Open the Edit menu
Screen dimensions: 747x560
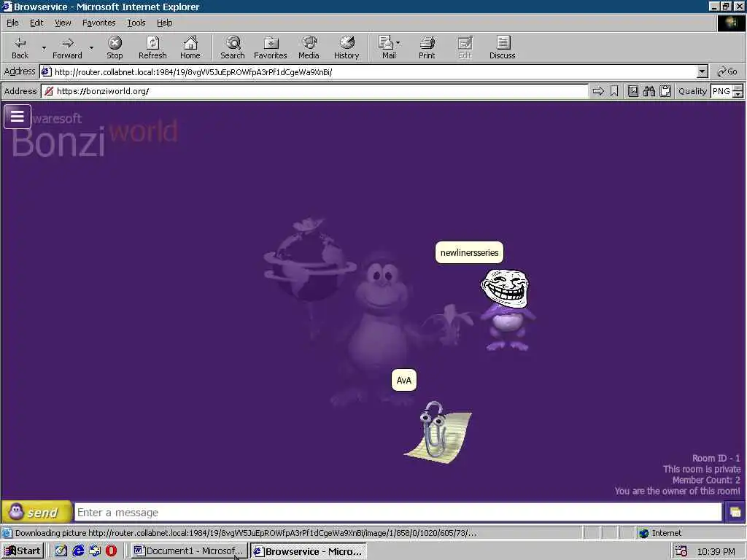pyautogui.click(x=36, y=23)
